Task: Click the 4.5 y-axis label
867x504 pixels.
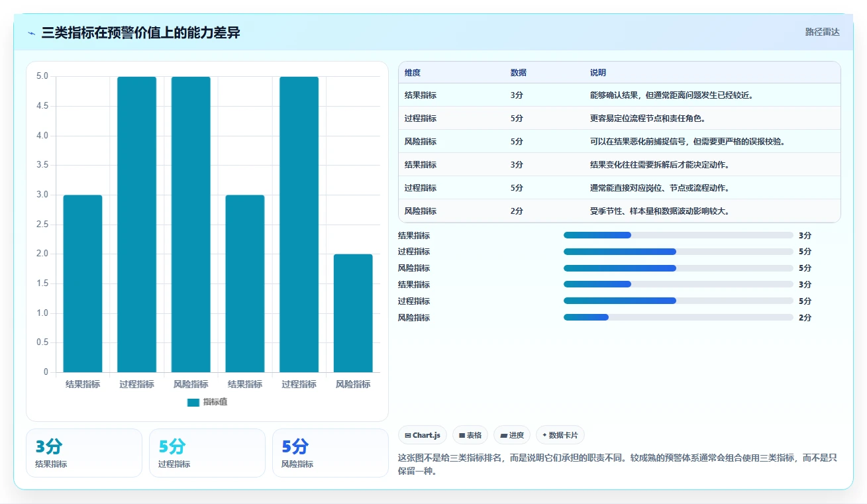Action: [42, 106]
